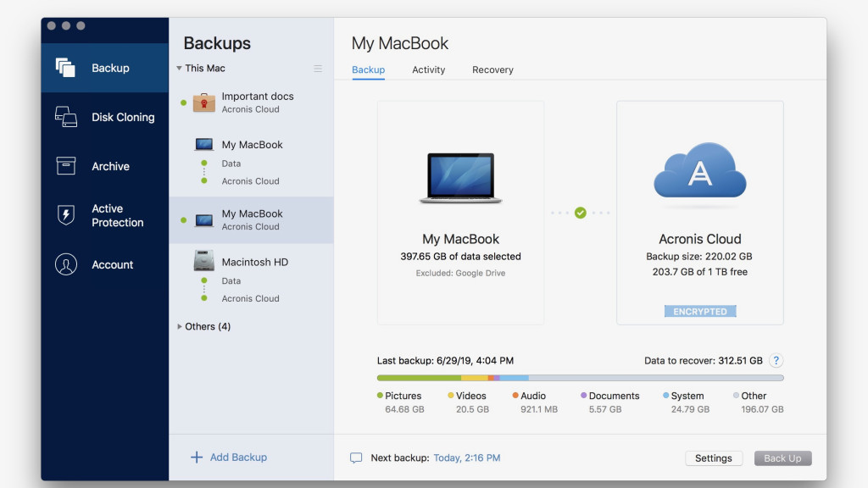
Task: Open the Archive box icon
Action: pyautogui.click(x=65, y=166)
